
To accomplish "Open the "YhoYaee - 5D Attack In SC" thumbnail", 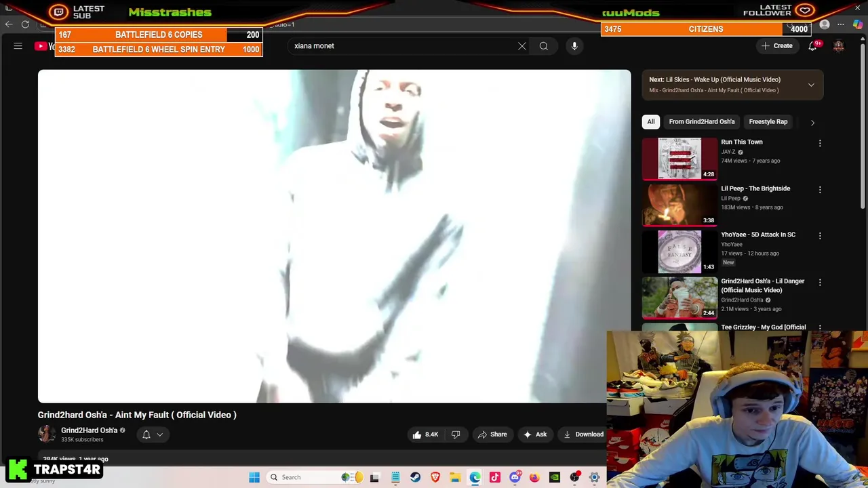I will point(679,251).
